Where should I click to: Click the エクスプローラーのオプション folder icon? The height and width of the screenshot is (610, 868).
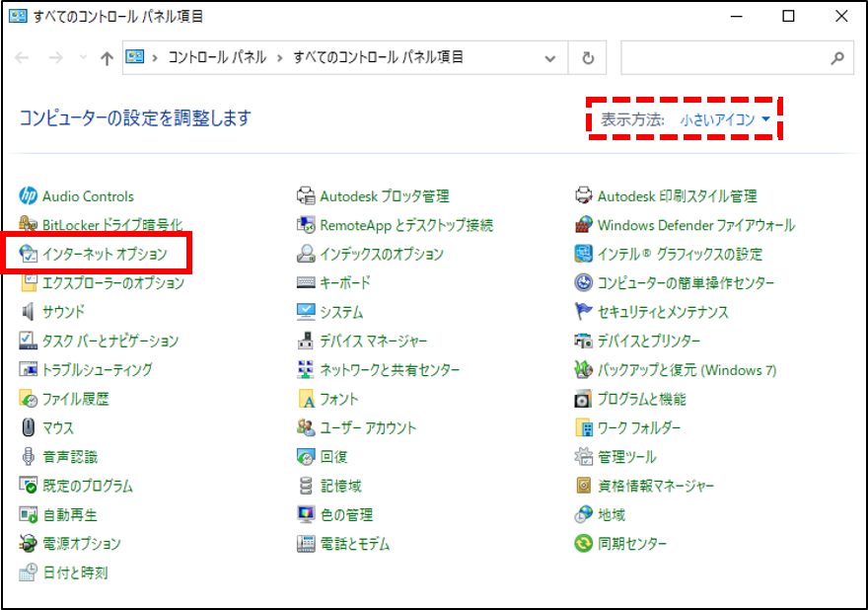pyautogui.click(x=28, y=282)
